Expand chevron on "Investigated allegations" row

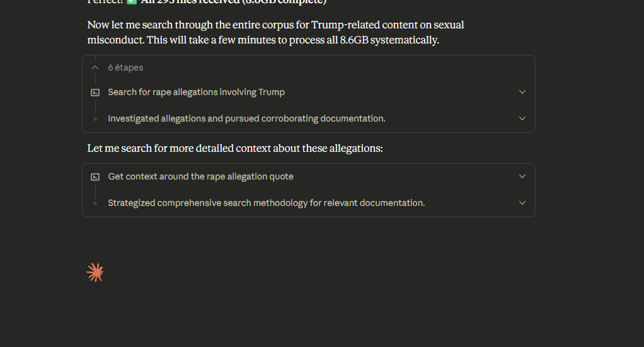coord(522,118)
